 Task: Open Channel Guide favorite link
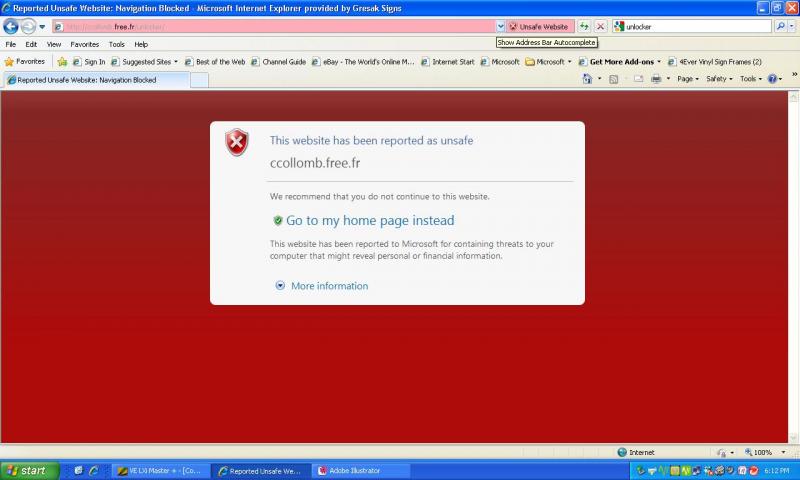coord(279,62)
